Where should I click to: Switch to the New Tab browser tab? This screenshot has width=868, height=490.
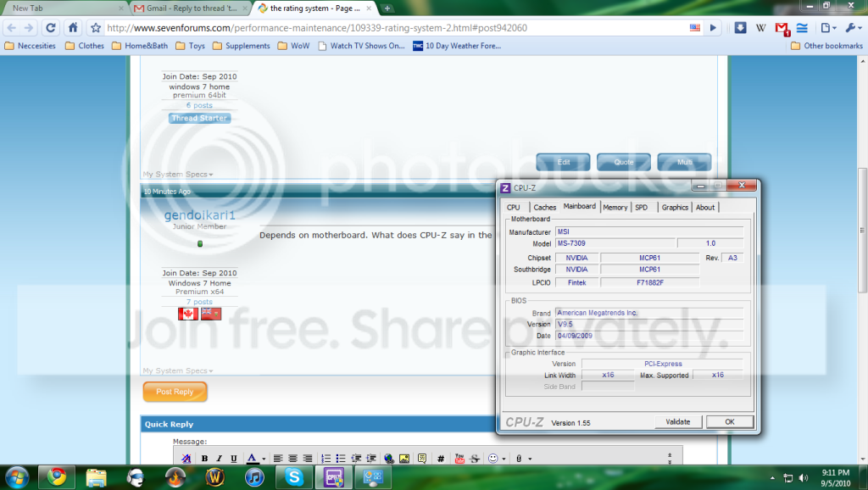(64, 8)
